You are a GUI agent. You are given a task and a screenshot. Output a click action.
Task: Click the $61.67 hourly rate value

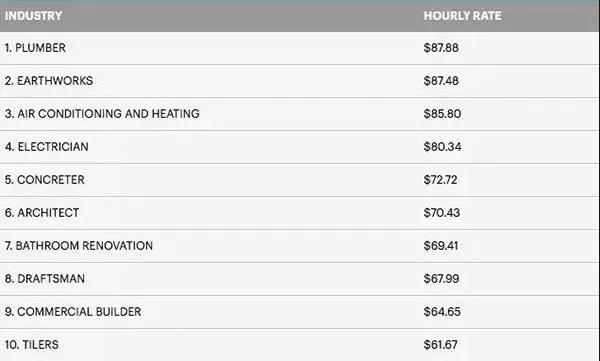coord(440,345)
